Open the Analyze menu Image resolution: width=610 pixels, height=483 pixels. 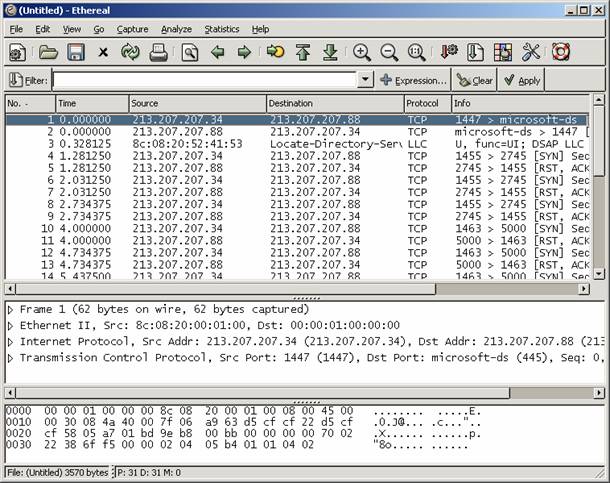176,29
